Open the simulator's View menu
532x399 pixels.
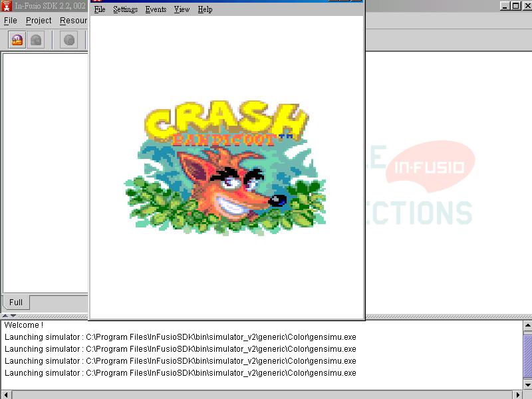click(x=182, y=9)
